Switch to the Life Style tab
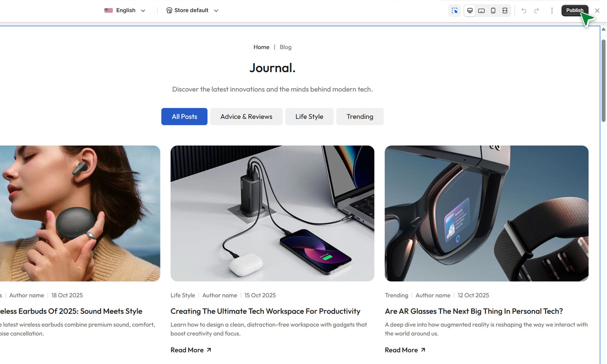Viewport: 607px width, 364px height. [x=309, y=116]
